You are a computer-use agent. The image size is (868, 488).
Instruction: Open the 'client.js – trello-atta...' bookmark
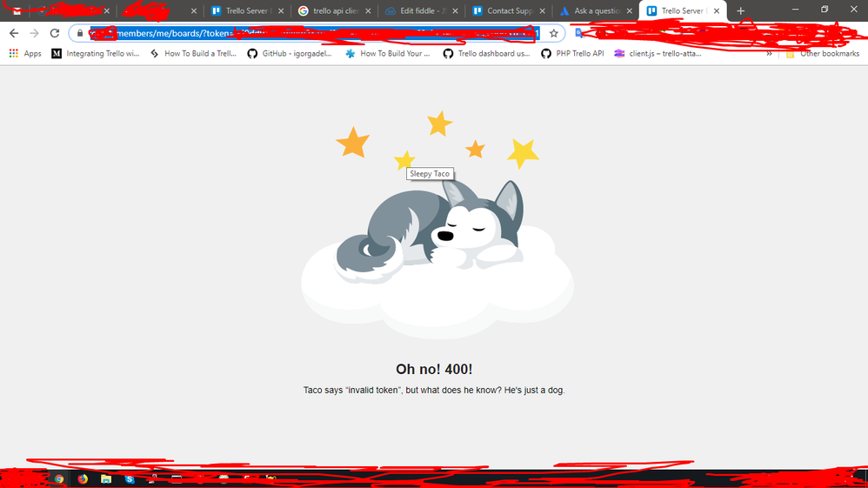(x=658, y=53)
